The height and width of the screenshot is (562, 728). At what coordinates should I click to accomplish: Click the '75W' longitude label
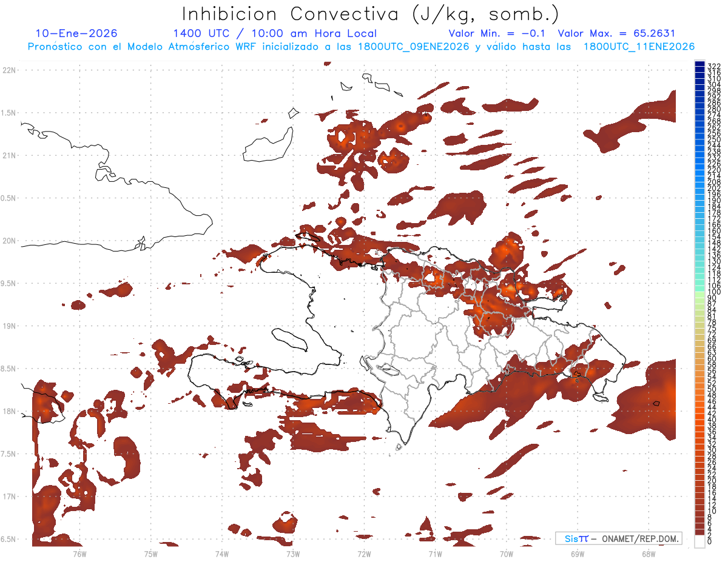pos(150,554)
